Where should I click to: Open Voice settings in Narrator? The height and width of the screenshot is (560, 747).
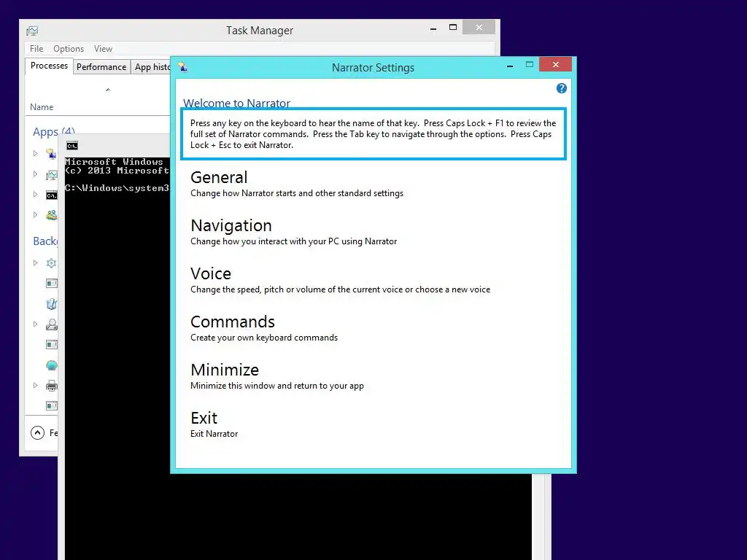pos(340,280)
